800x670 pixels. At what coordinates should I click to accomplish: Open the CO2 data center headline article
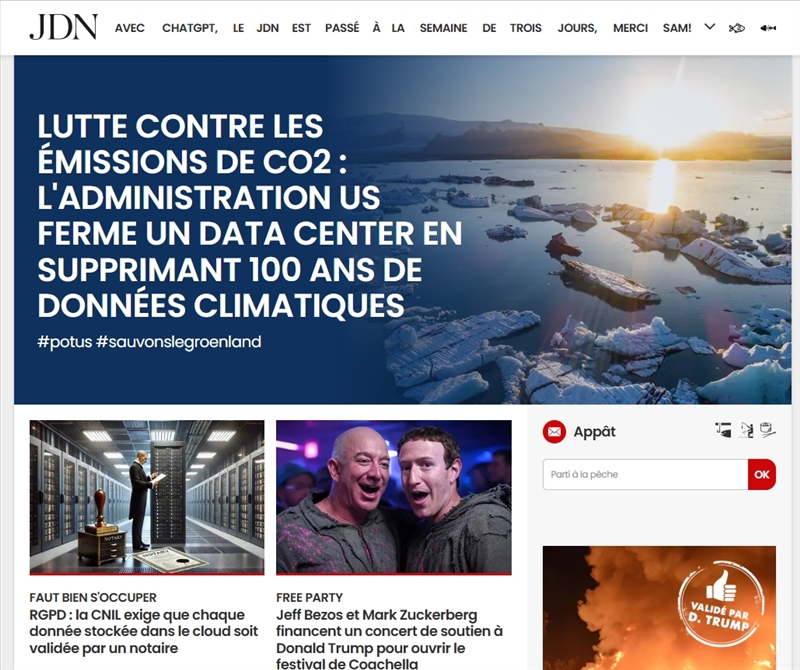pyautogui.click(x=250, y=215)
